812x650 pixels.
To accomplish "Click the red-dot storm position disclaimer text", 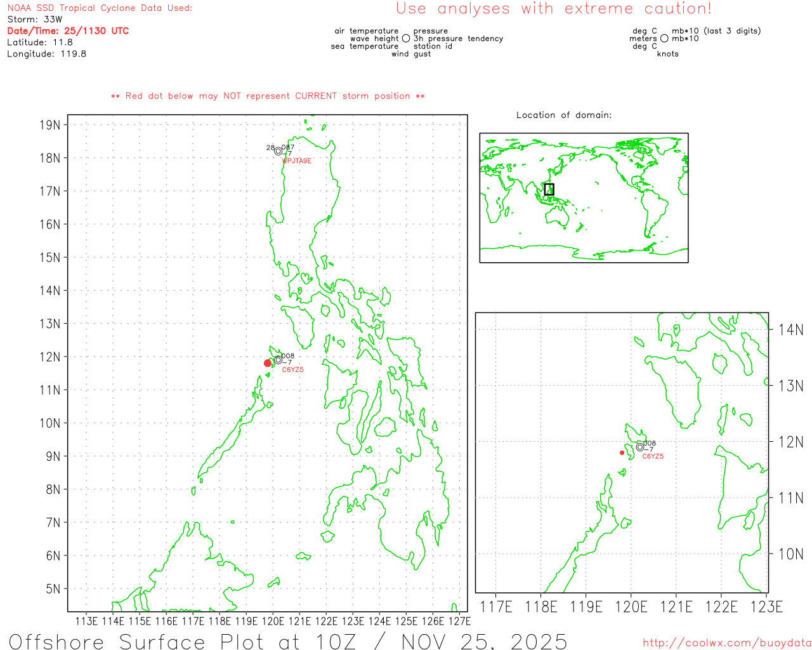I will point(268,96).
